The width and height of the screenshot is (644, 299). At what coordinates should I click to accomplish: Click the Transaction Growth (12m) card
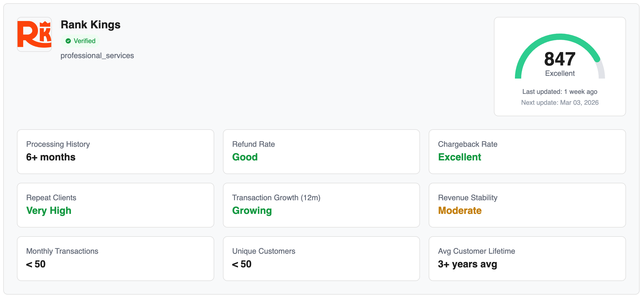click(x=321, y=205)
